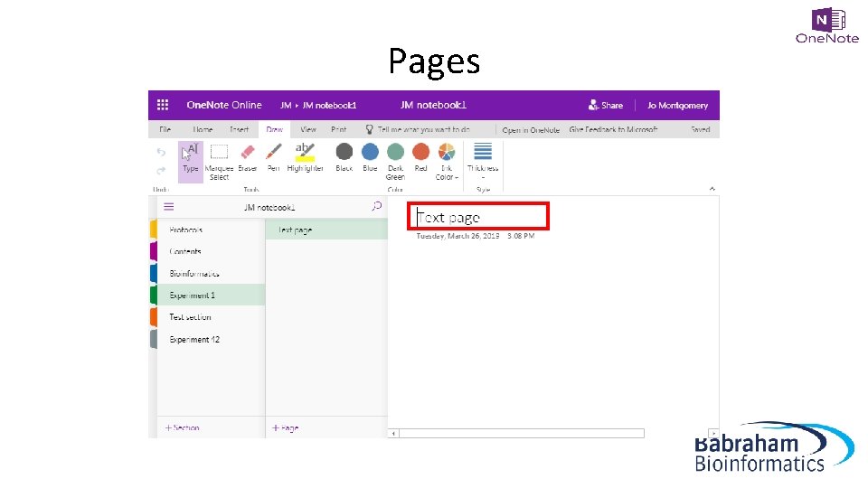Viewport: 868px width, 488px height.
Task: Open the Contents section
Action: 211,251
